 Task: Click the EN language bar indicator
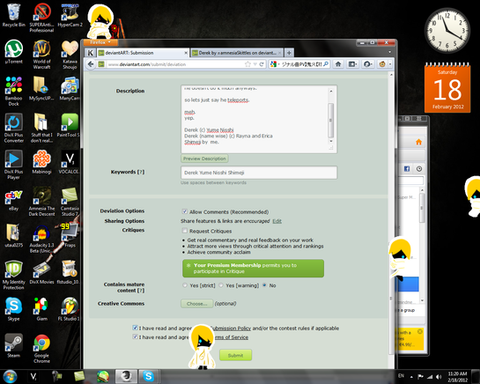click(x=401, y=376)
